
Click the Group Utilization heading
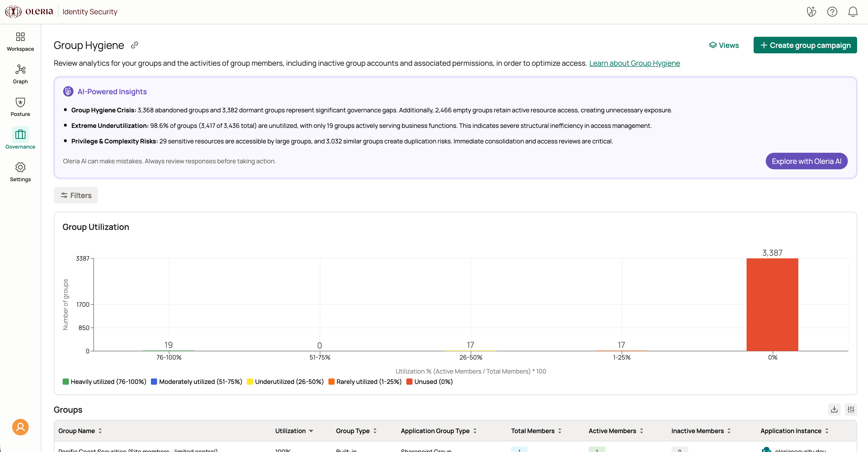click(96, 227)
